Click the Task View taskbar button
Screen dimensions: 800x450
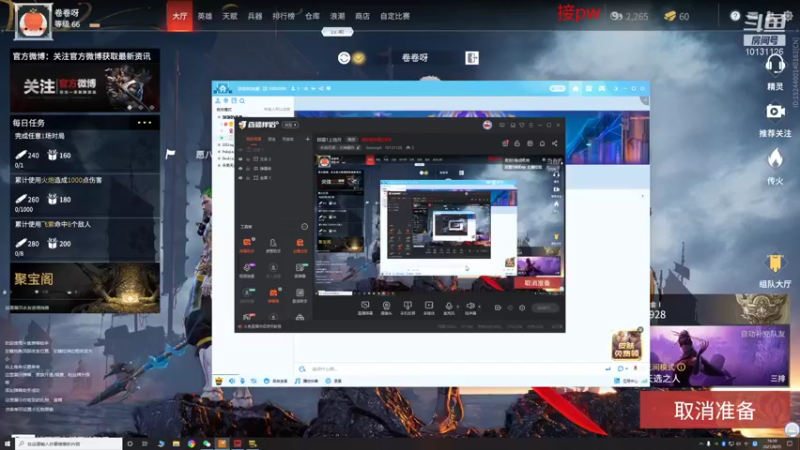145,444
